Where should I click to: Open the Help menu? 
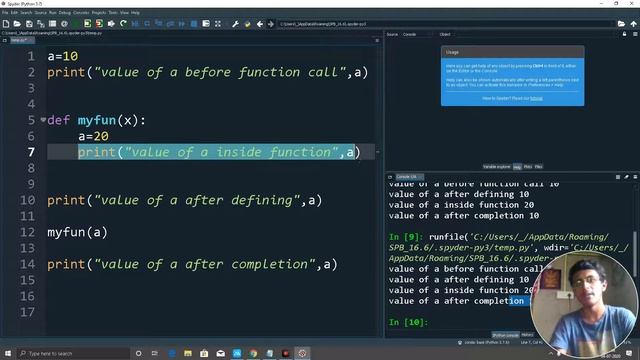point(135,13)
